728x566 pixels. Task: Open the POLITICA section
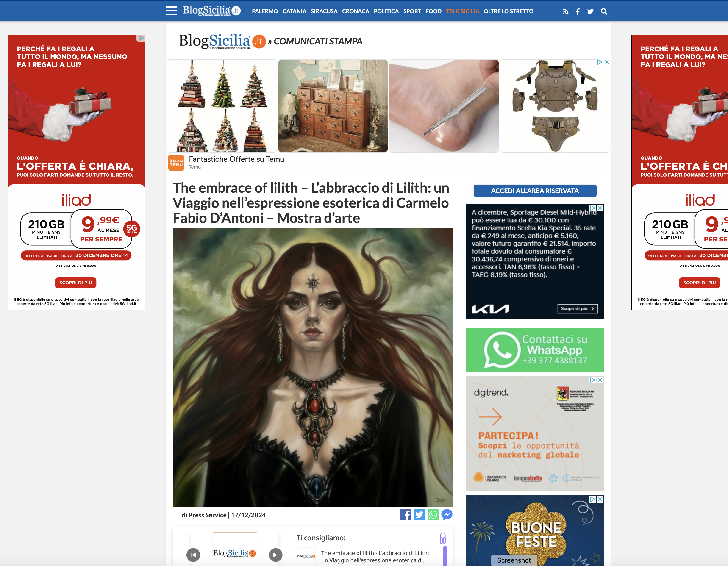pyautogui.click(x=386, y=11)
